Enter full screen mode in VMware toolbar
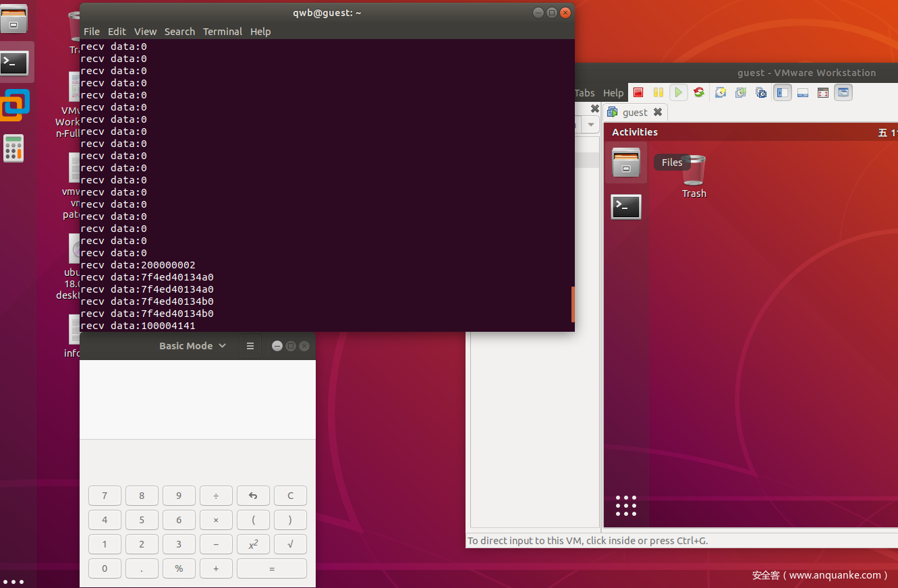The height and width of the screenshot is (588, 898). [823, 92]
